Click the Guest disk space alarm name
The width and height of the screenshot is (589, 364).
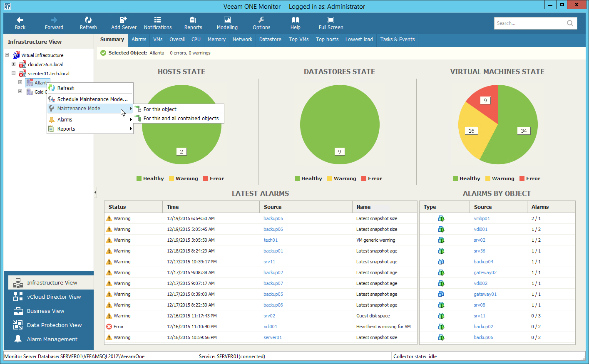[373, 316]
